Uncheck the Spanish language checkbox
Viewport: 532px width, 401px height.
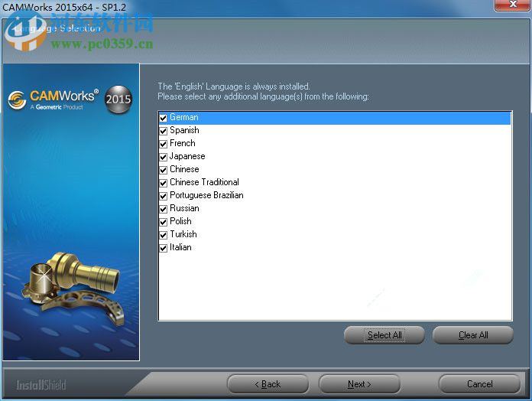point(164,131)
